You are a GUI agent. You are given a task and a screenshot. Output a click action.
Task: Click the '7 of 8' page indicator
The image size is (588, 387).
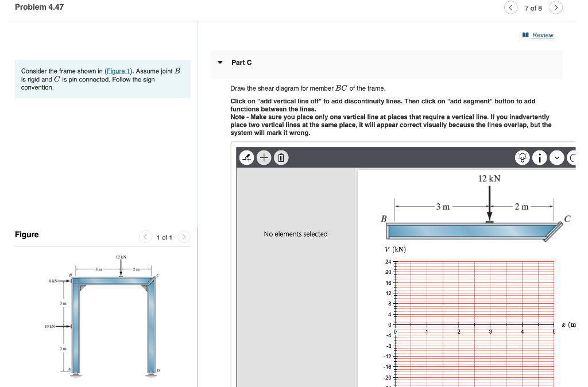[x=533, y=8]
